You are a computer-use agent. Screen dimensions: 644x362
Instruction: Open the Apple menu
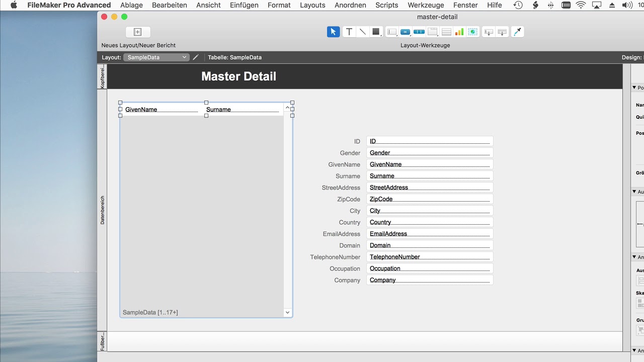pos(14,5)
